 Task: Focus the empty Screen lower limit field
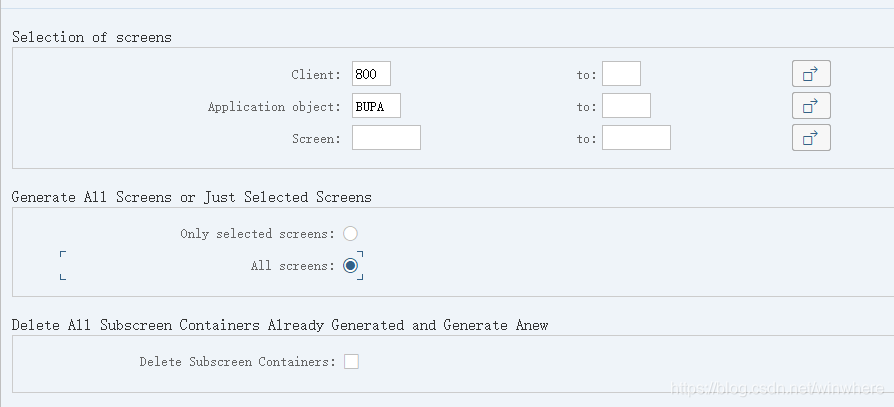tap(386, 138)
